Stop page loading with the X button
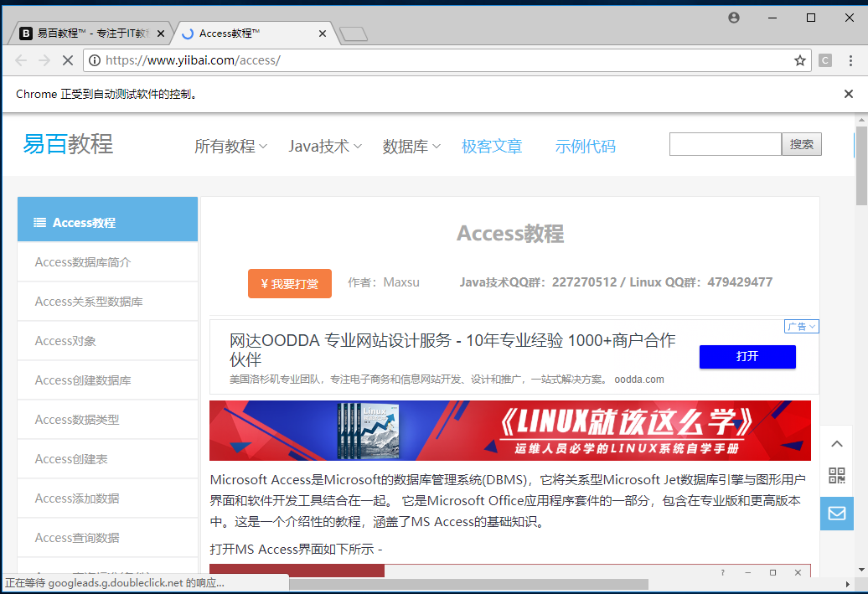The width and height of the screenshot is (868, 594). coord(68,60)
